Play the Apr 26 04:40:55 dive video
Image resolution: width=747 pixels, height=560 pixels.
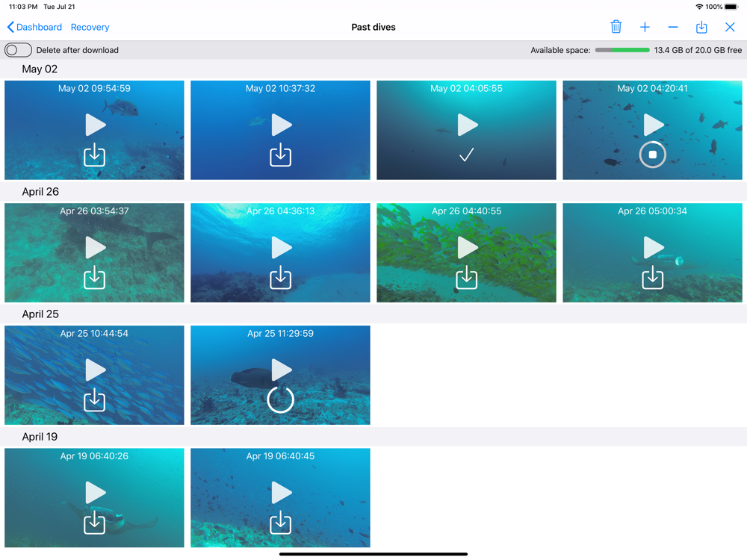coord(468,248)
